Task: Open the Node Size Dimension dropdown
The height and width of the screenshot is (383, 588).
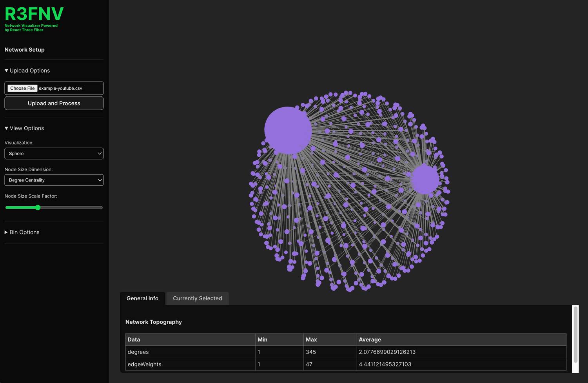Action: (x=54, y=180)
